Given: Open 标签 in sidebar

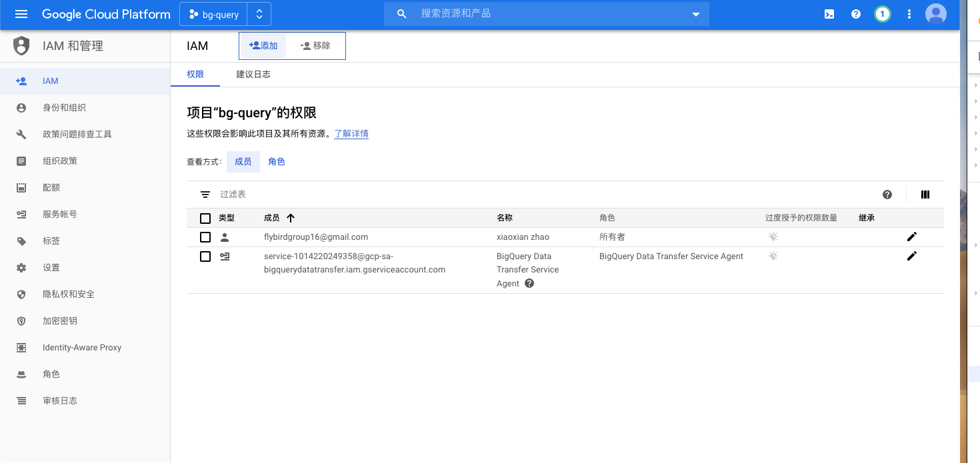Looking at the screenshot, I should coord(85,240).
